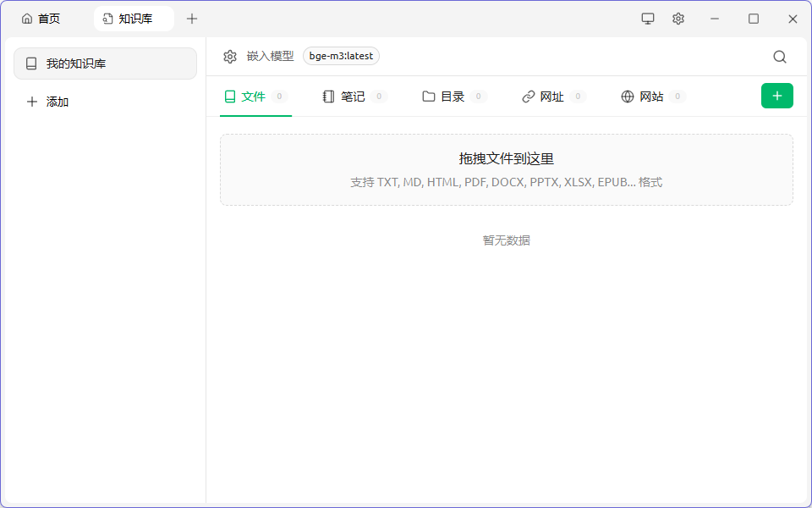Click the globe icon on 网站 tab
This screenshot has width=812, height=508.
pyautogui.click(x=628, y=97)
